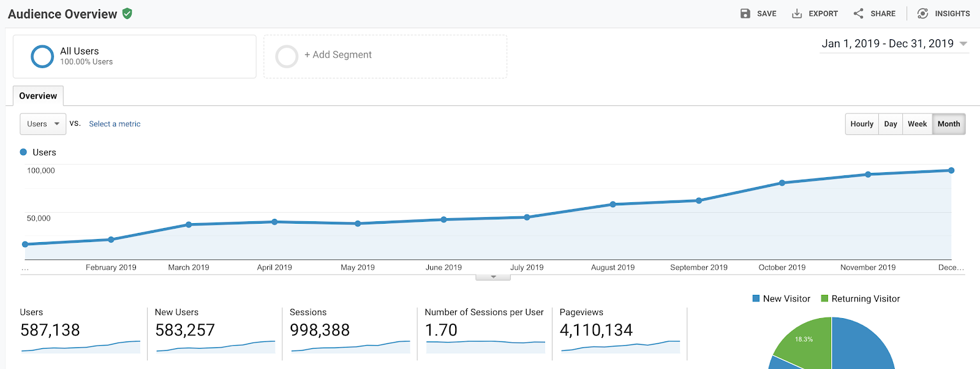Viewport: 980px width, 369px height.
Task: Click the Users sparkline chart
Action: [x=81, y=347]
